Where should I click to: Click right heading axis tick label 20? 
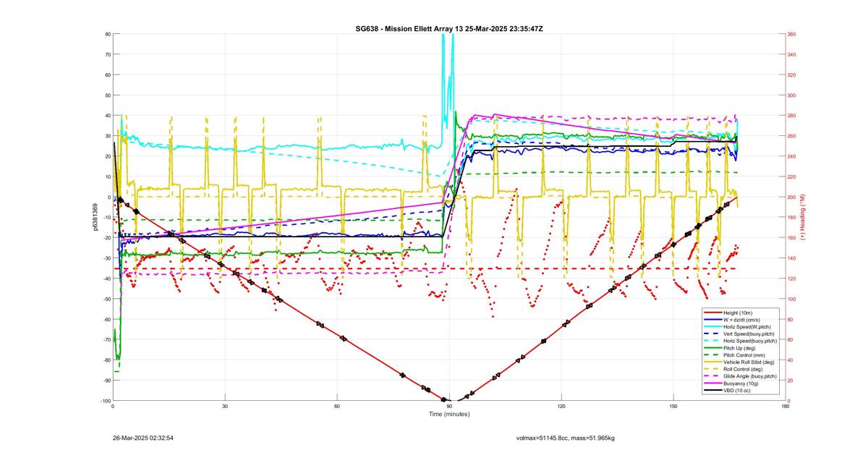(x=791, y=381)
